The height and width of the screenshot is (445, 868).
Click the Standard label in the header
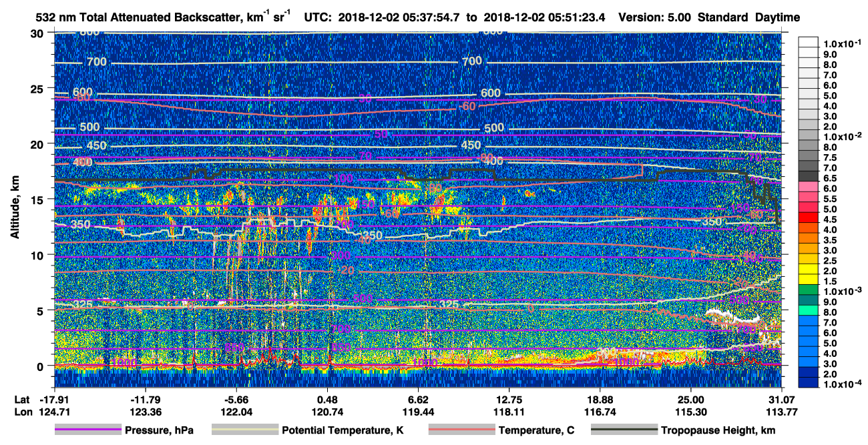[724, 18]
